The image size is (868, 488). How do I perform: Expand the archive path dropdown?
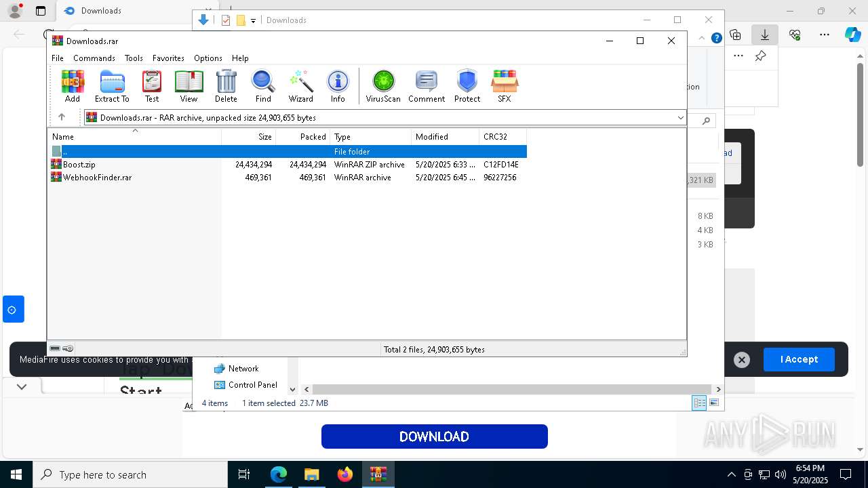coord(680,117)
